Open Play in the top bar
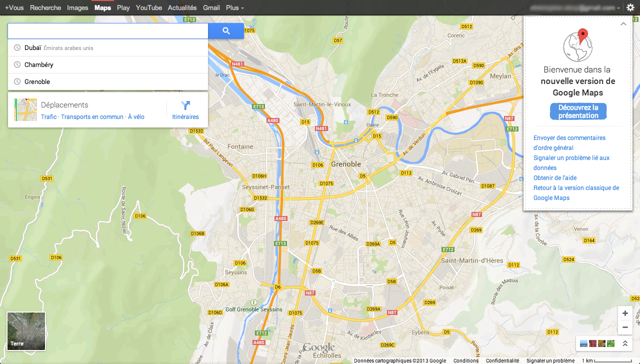The width and height of the screenshot is (640, 364). (x=123, y=8)
